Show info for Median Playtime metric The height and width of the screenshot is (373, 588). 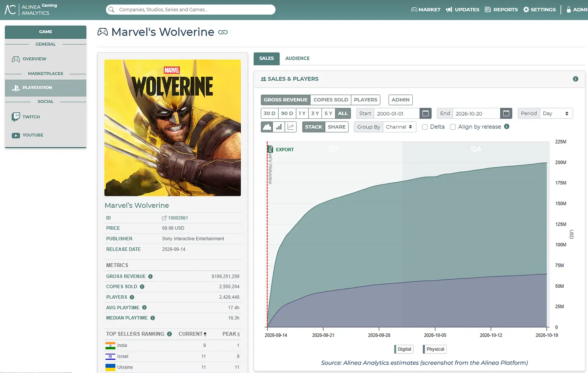[x=153, y=318]
